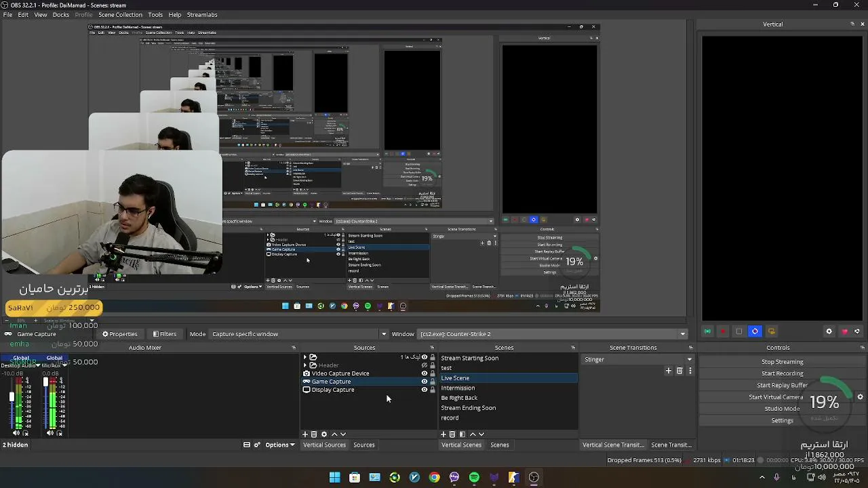
Task: Open the File menu
Action: point(7,15)
